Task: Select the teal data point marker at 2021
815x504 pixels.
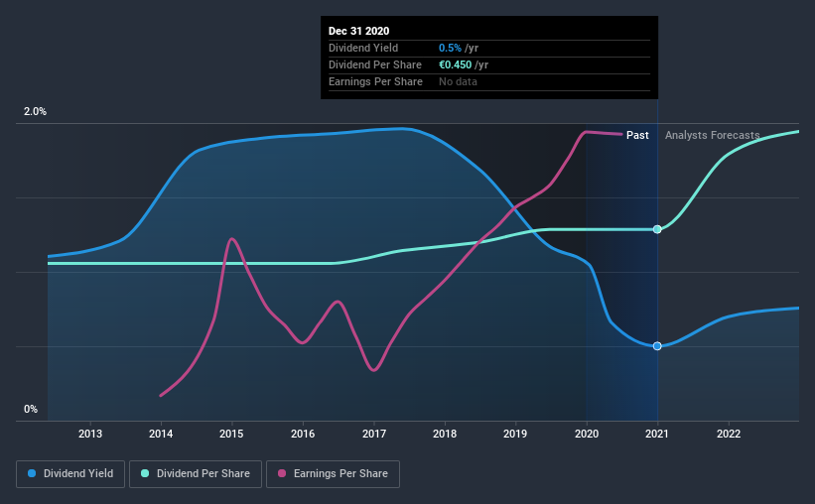Action: [x=657, y=229]
